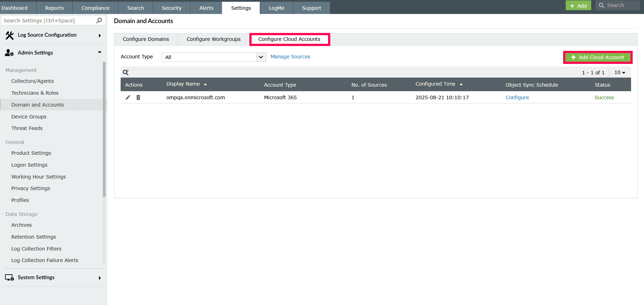
Task: Open Threat Feeds in sidebar
Action: click(27, 128)
